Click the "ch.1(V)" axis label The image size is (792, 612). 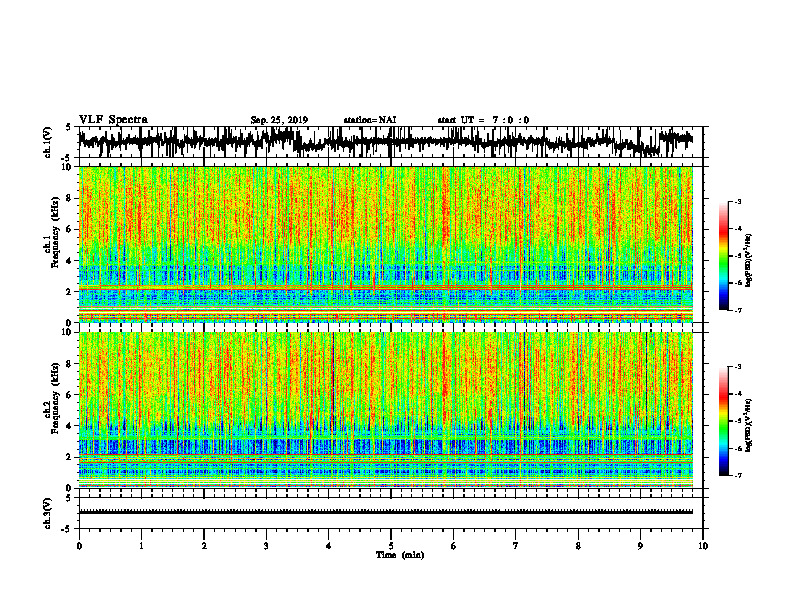click(x=48, y=142)
